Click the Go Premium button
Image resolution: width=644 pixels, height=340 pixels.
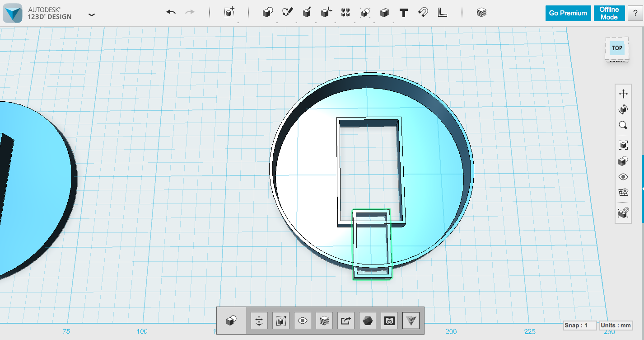(x=568, y=13)
